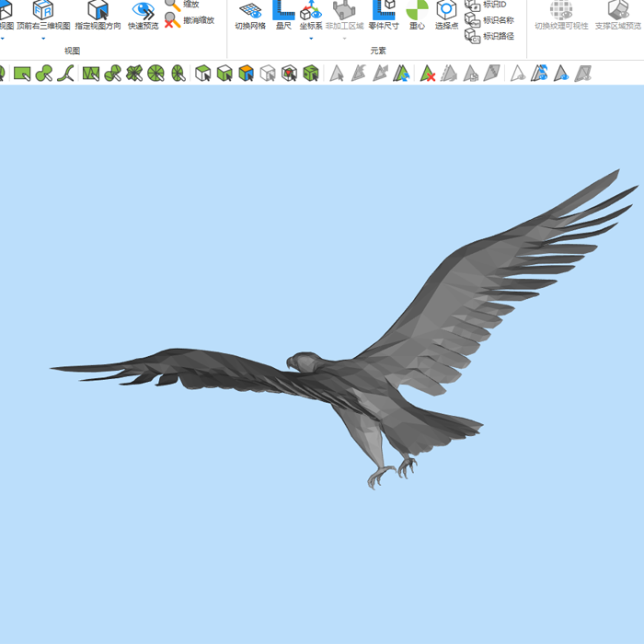
Task: Click the fully green cube icon
Action: tap(311, 74)
